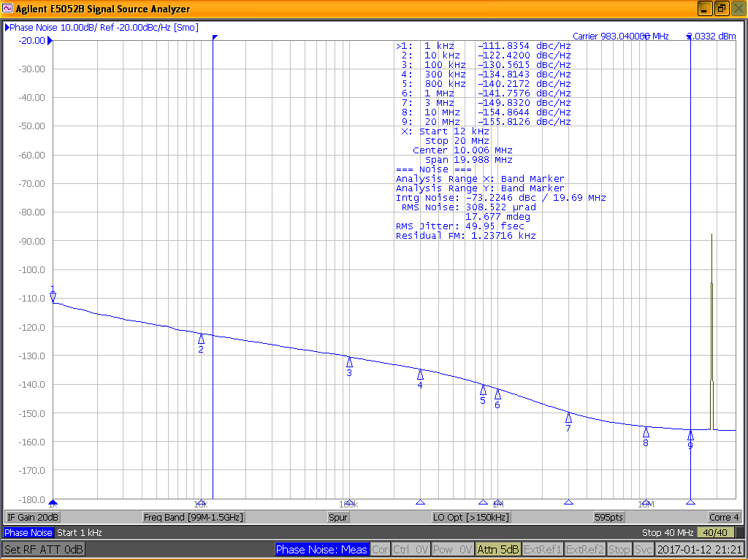Open the Freq Band [99M-1.5GHz] selector
This screenshot has width=748, height=560.
[x=195, y=517]
